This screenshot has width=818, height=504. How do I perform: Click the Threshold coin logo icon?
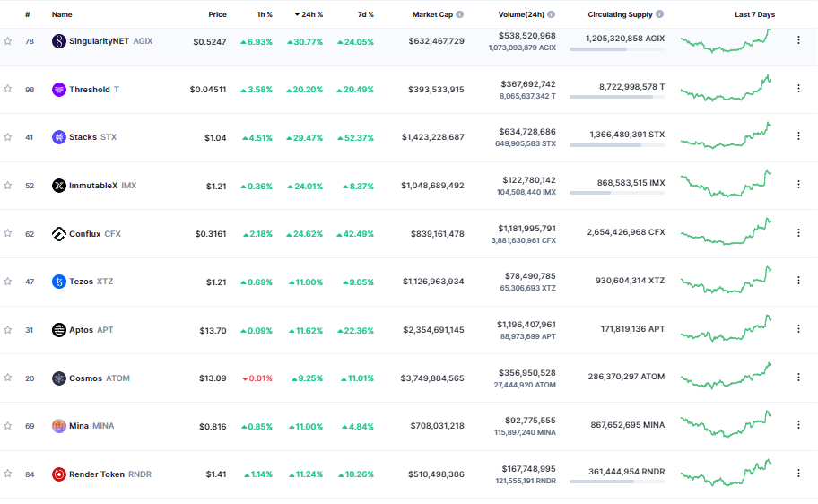(x=59, y=90)
